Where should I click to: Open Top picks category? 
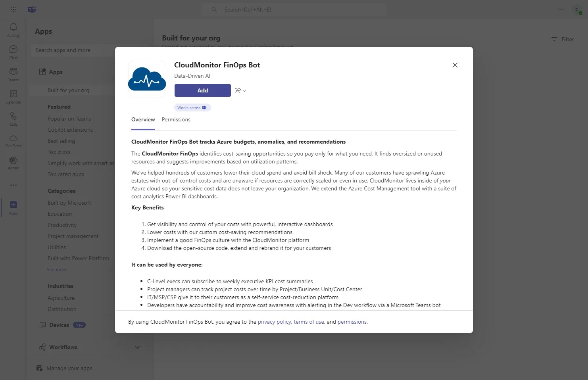[x=59, y=152]
